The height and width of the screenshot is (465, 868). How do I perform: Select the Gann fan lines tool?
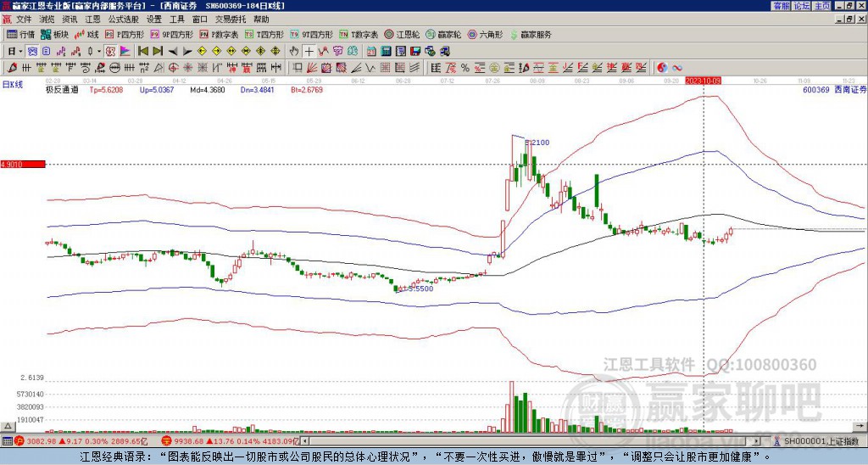point(312,68)
